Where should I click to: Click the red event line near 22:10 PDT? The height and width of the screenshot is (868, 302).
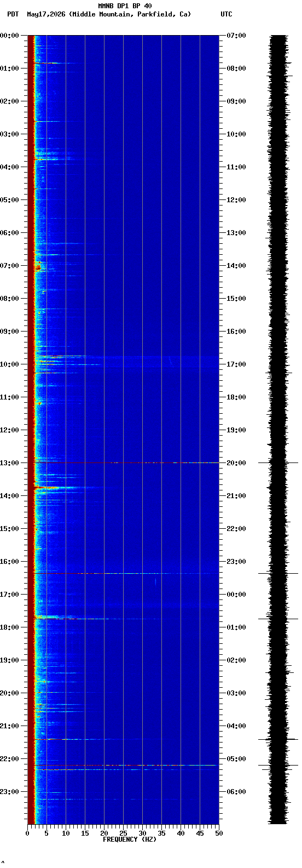(126, 765)
